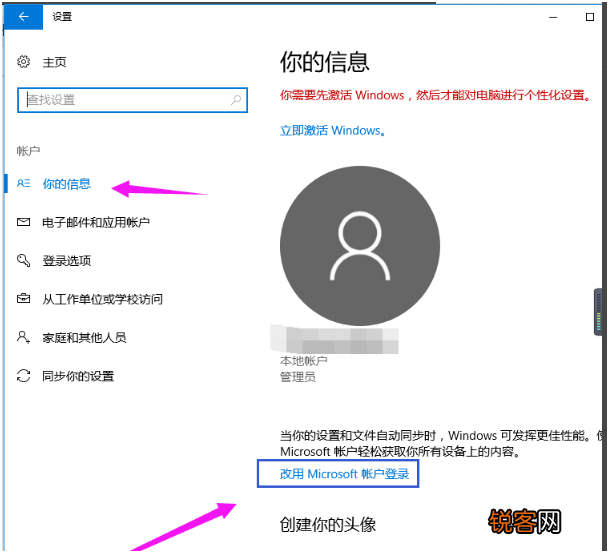609x553 pixels.
Task: Click the search magnifier icon
Action: coord(236,100)
